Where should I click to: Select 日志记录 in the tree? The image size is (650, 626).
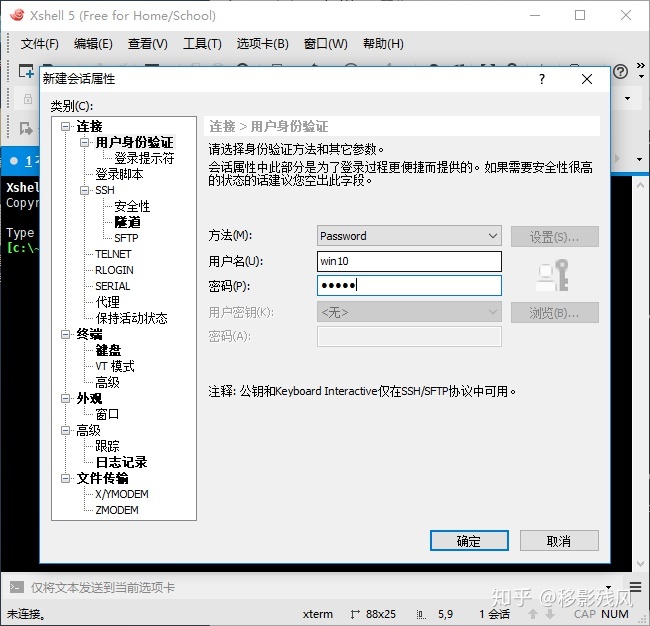121,462
